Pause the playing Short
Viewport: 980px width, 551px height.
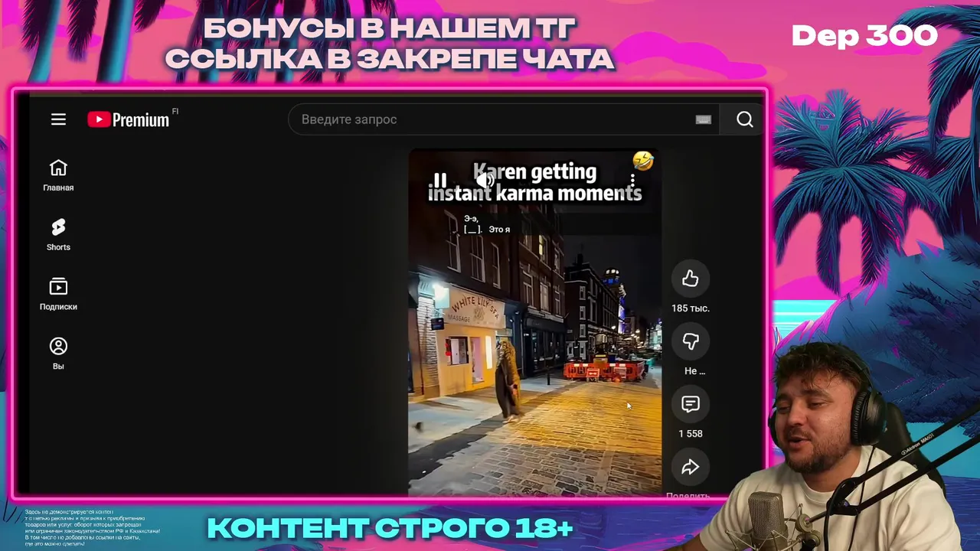440,181
